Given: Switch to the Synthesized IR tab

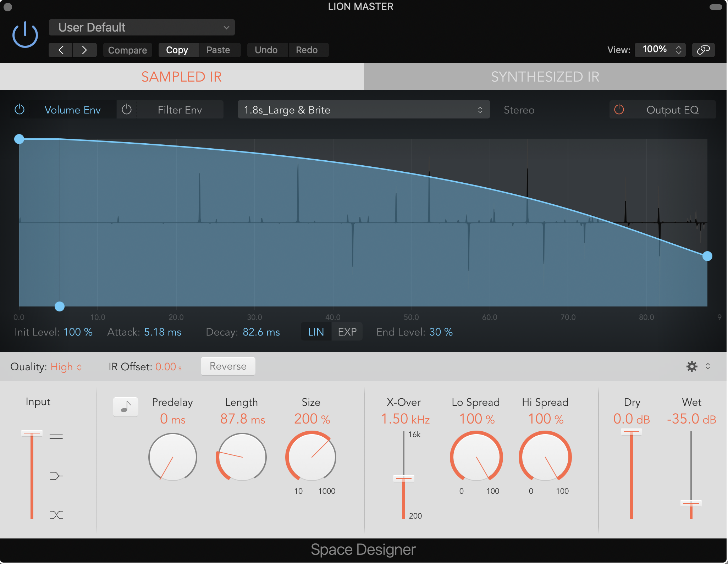Looking at the screenshot, I should [545, 77].
